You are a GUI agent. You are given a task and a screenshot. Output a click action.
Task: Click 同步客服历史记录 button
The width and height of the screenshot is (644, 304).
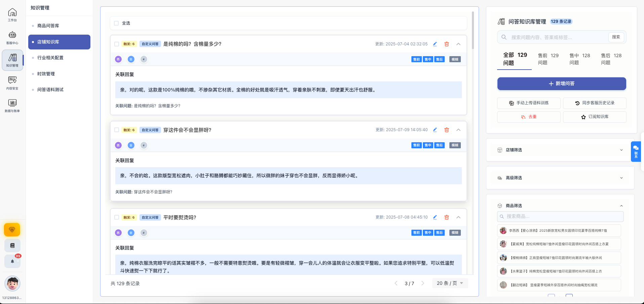coord(594,103)
